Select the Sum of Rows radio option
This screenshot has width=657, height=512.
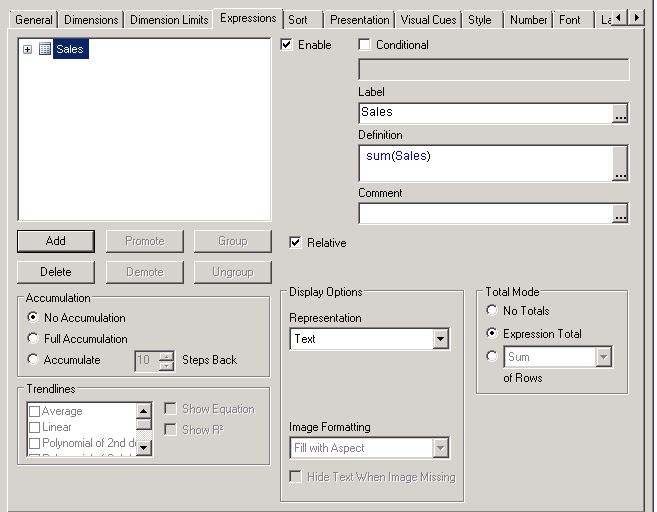pos(492,357)
